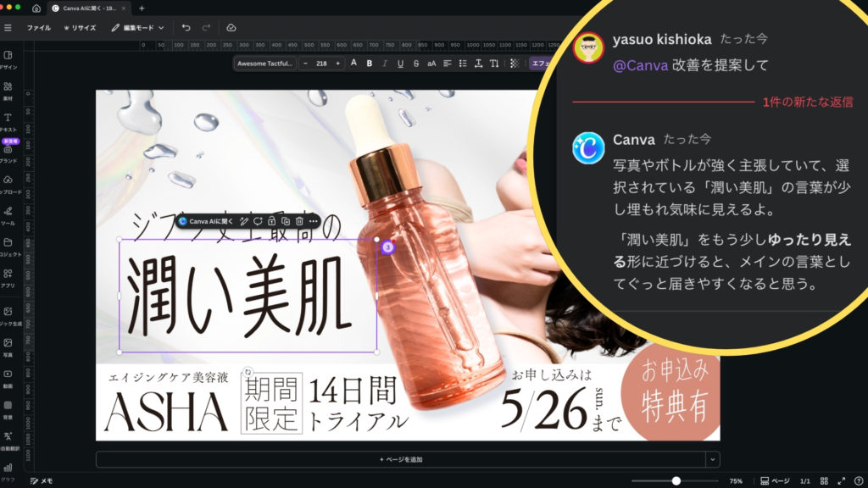Open the テキスト panel in sidebar
This screenshot has height=488, width=868.
pyautogui.click(x=8, y=121)
